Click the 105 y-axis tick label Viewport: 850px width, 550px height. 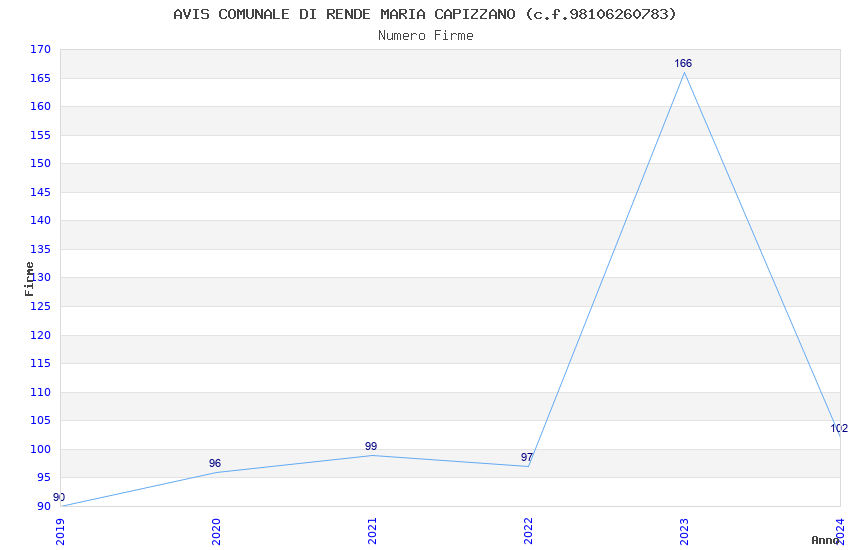[x=41, y=420]
